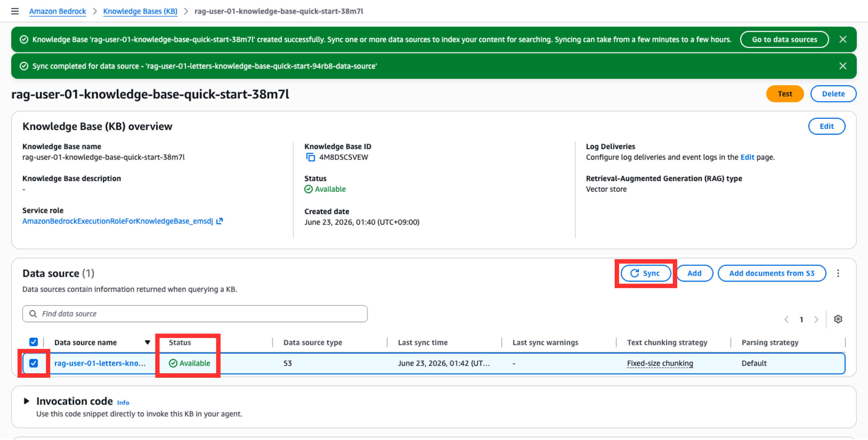Click the Last sync warnings column header
868x440 pixels.
point(545,342)
